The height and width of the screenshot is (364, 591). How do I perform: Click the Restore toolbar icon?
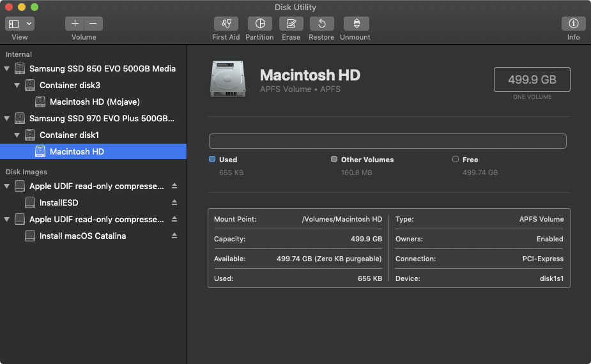[321, 24]
